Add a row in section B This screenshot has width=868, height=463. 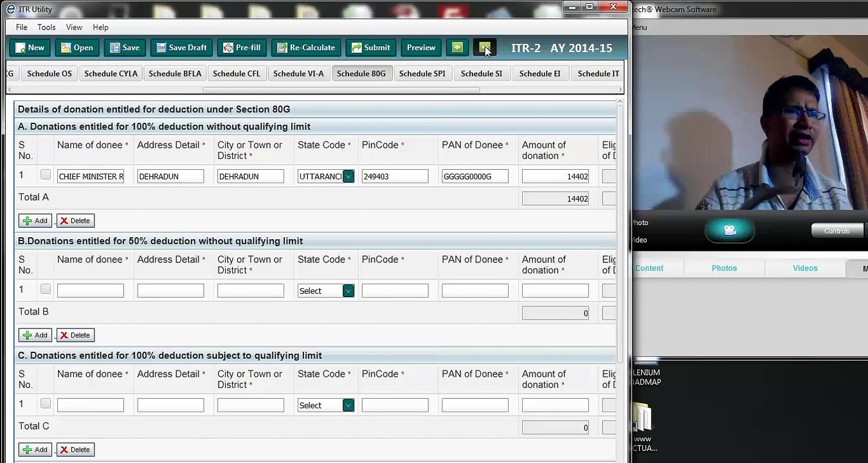[35, 335]
